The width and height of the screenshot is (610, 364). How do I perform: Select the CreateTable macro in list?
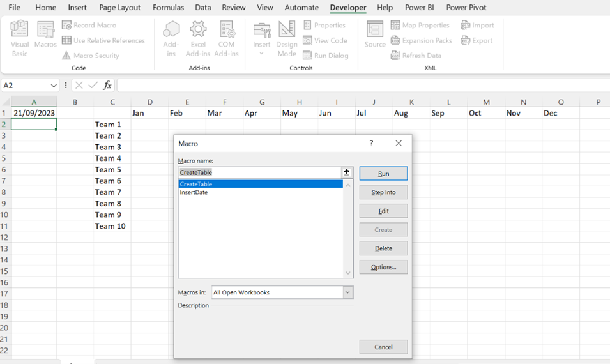[x=261, y=184]
